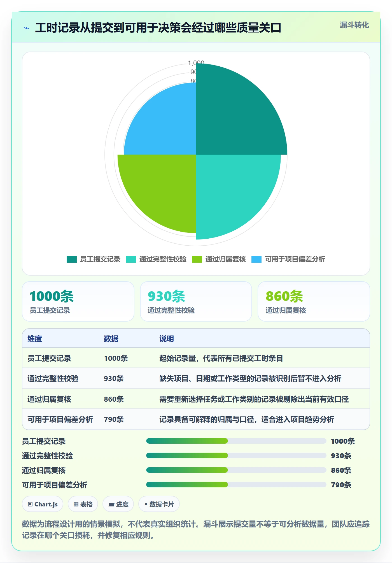The image size is (392, 563).
Task: Click the main title about 工时记录 质量关口
Action: coord(158,28)
